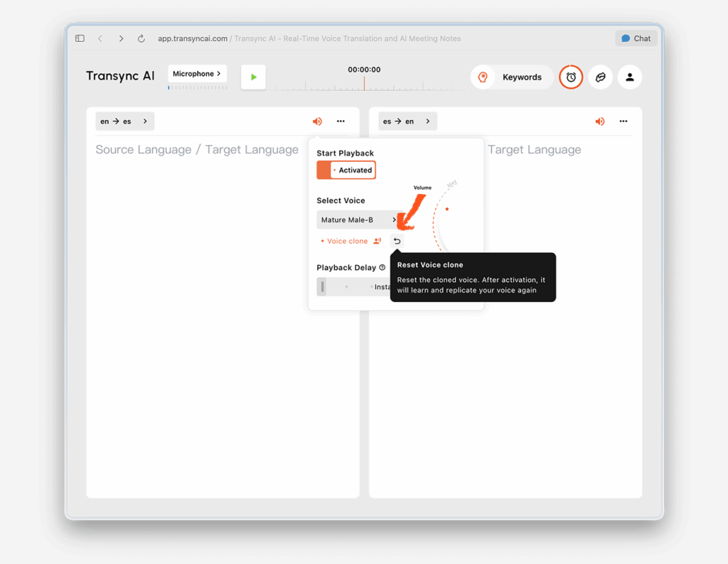Click the Keywords button

(521, 77)
